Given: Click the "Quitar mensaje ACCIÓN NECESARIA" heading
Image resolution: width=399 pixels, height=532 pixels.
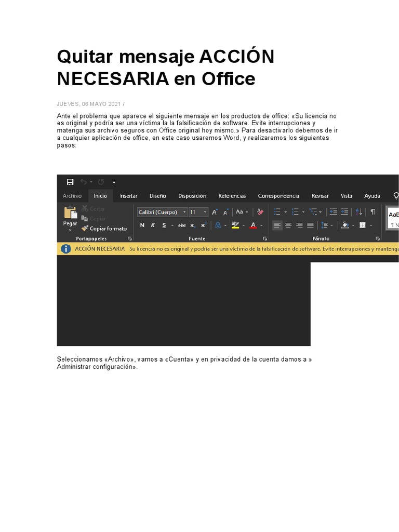Looking at the screenshot, I should click(166, 67).
